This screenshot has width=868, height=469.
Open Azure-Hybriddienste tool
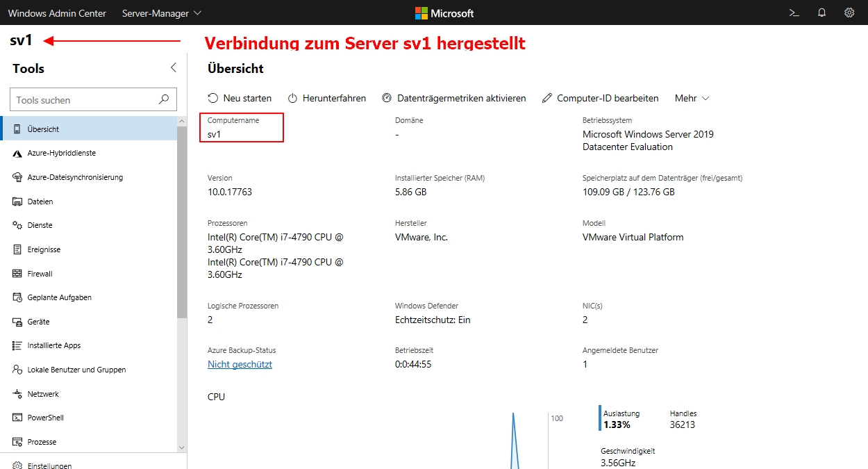point(89,153)
